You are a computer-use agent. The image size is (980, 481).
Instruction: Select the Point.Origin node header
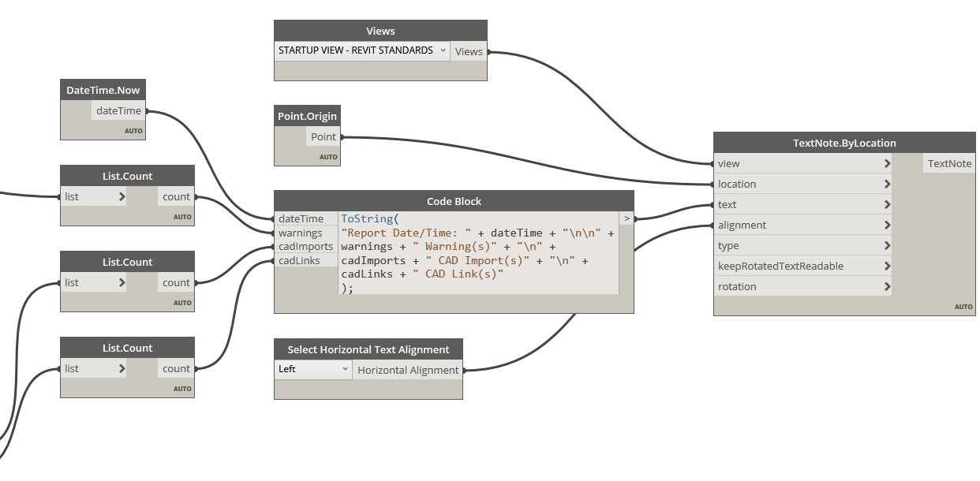(x=307, y=116)
